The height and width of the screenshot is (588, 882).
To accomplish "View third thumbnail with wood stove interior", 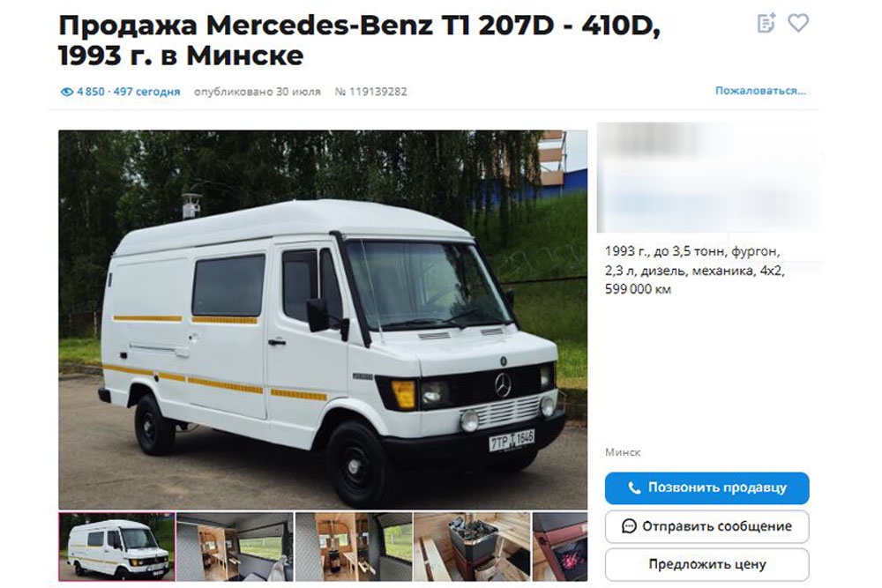I will click(354, 547).
